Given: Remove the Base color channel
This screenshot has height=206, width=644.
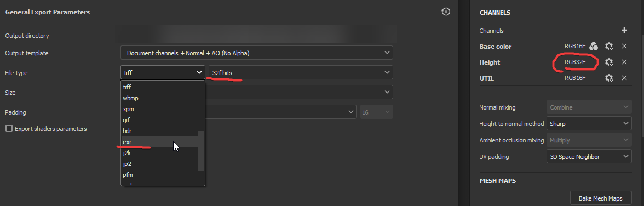Looking at the screenshot, I should [x=624, y=47].
